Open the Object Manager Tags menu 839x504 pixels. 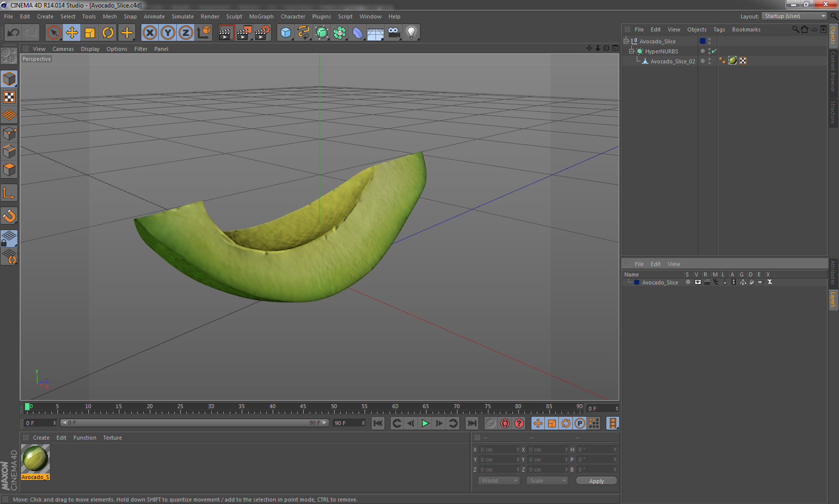[x=719, y=29]
